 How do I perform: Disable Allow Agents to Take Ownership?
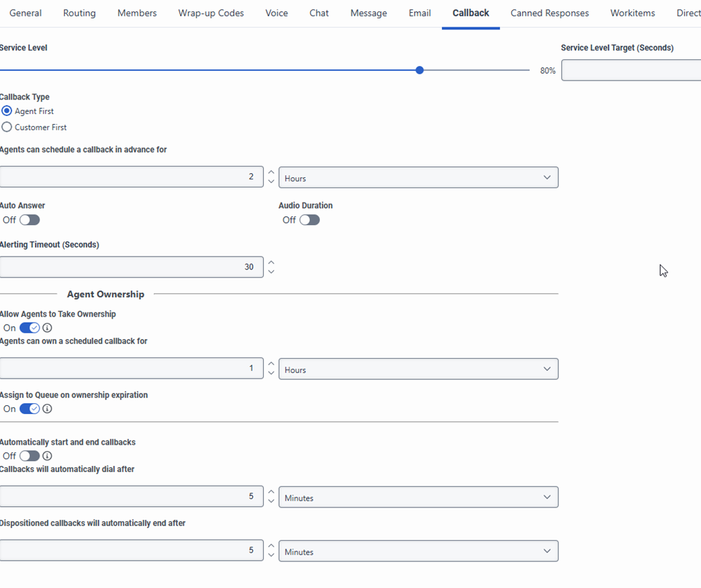pyautogui.click(x=29, y=328)
